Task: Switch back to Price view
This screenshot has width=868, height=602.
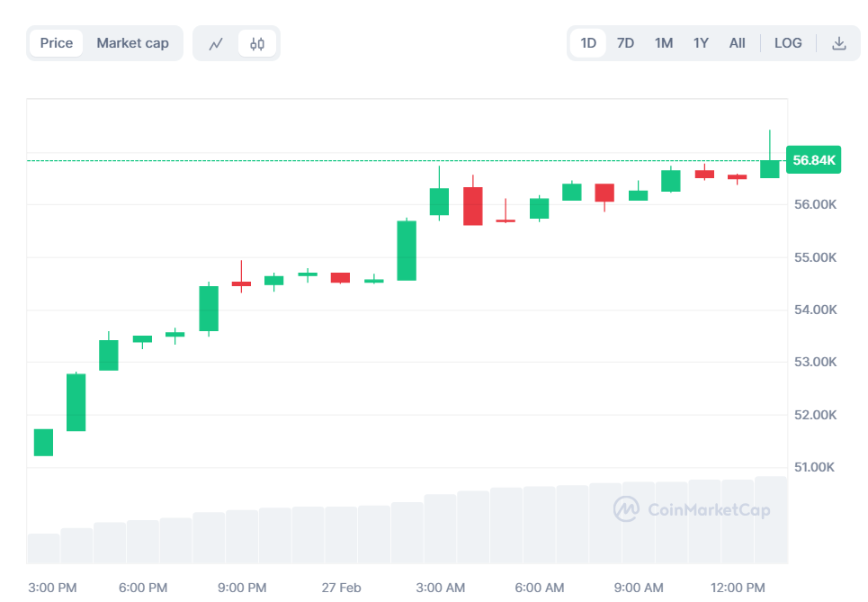Action: (x=56, y=42)
